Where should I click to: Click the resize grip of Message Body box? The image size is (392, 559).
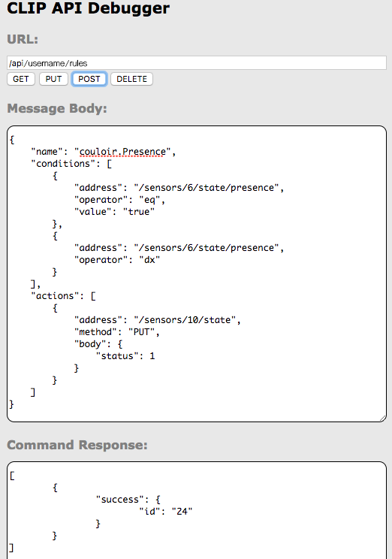(x=383, y=418)
